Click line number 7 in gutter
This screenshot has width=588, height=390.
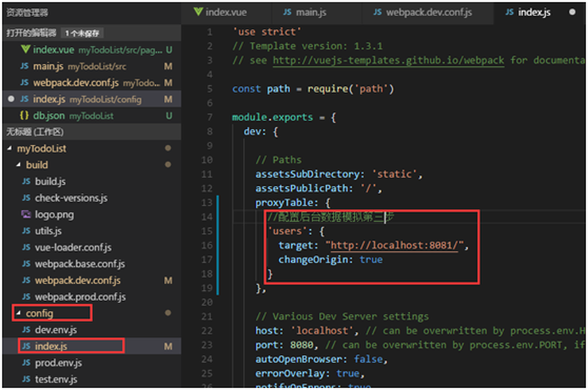point(209,118)
